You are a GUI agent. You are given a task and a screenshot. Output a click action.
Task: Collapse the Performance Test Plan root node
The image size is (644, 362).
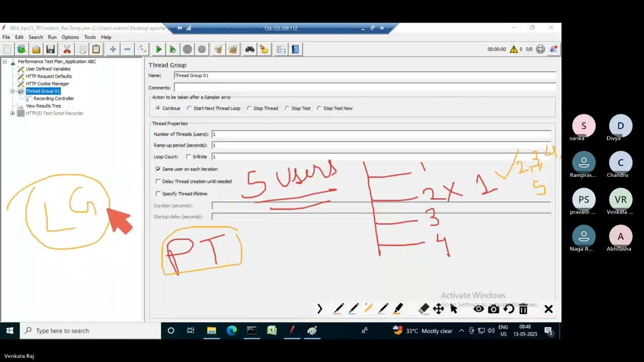pyautogui.click(x=5, y=61)
